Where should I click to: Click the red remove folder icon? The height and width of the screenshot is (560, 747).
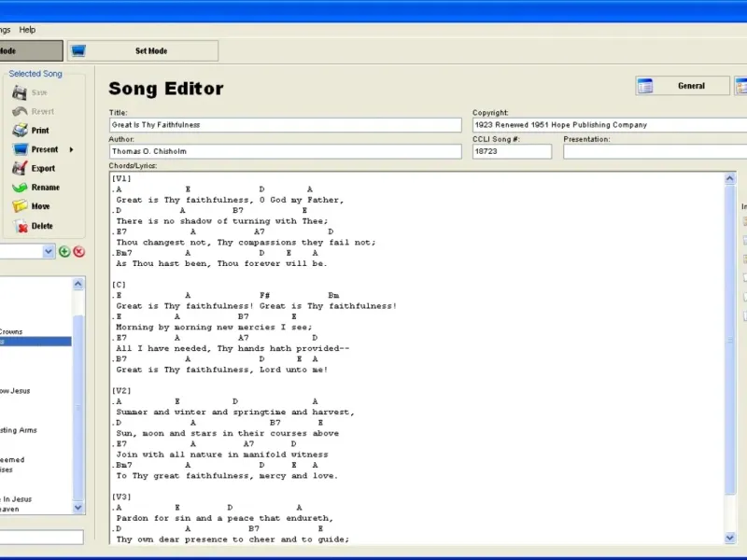(79, 251)
